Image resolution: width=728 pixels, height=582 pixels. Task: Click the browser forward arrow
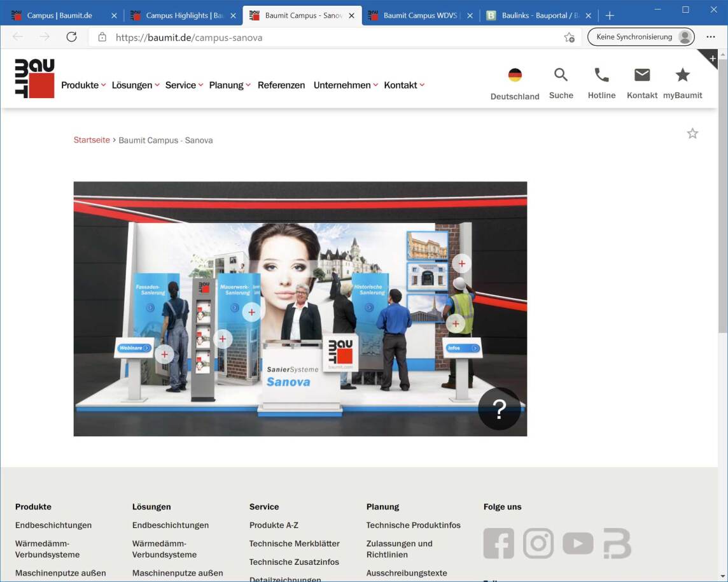pos(45,37)
